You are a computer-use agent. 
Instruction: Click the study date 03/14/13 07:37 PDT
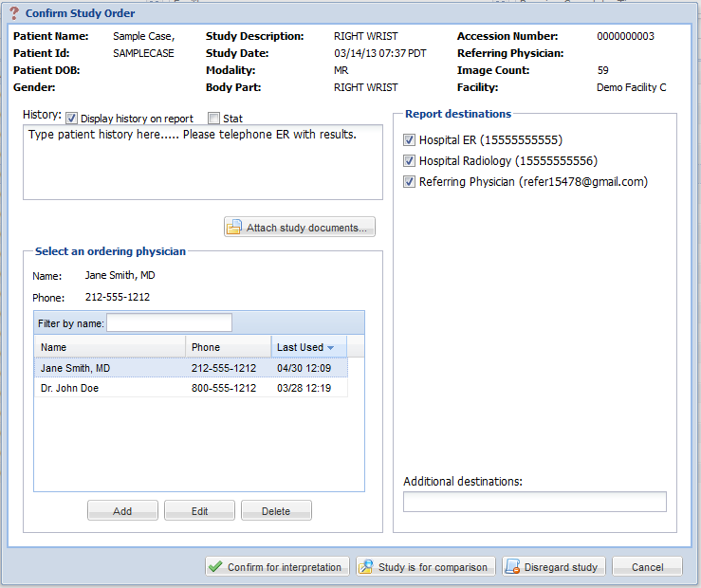pyautogui.click(x=380, y=53)
